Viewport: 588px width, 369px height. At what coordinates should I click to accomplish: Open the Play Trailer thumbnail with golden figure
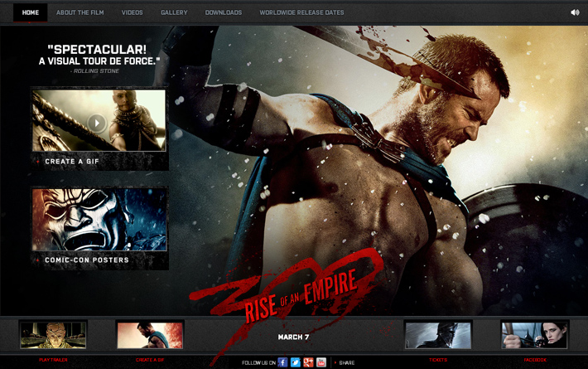[x=53, y=335]
